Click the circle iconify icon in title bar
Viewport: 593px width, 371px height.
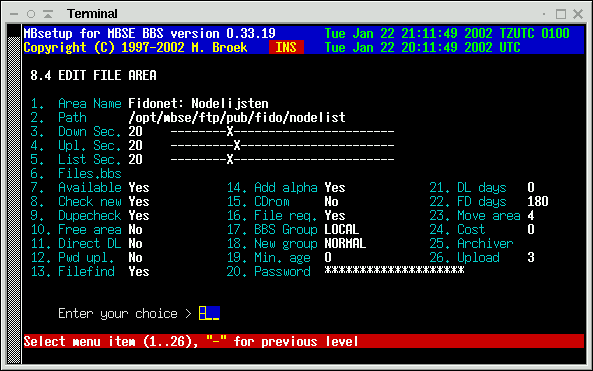(31, 14)
